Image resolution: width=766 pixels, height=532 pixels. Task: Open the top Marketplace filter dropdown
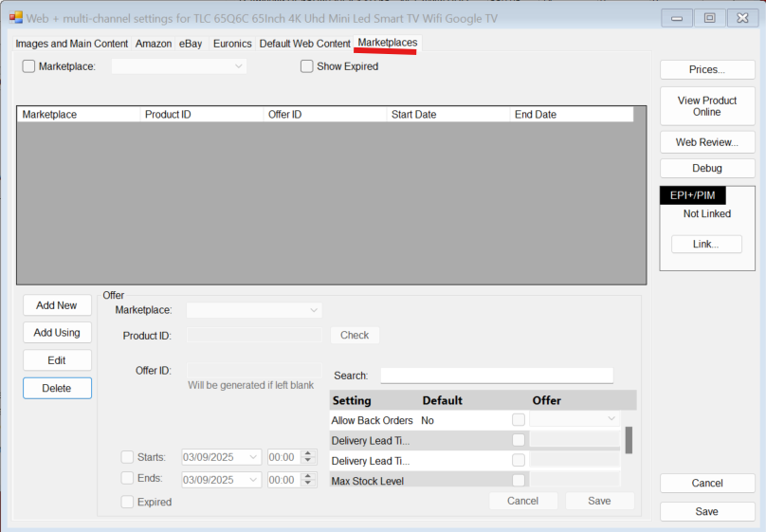(x=238, y=66)
